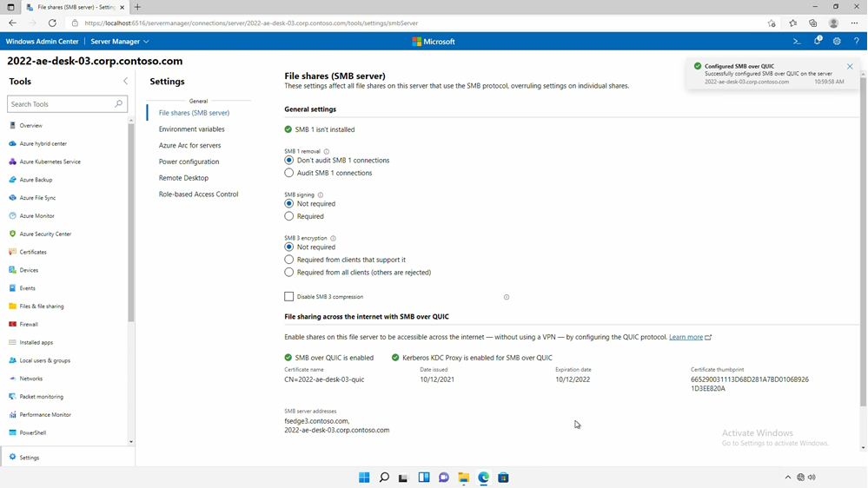
Task: Go to Windows Admin Center home
Action: [x=42, y=42]
